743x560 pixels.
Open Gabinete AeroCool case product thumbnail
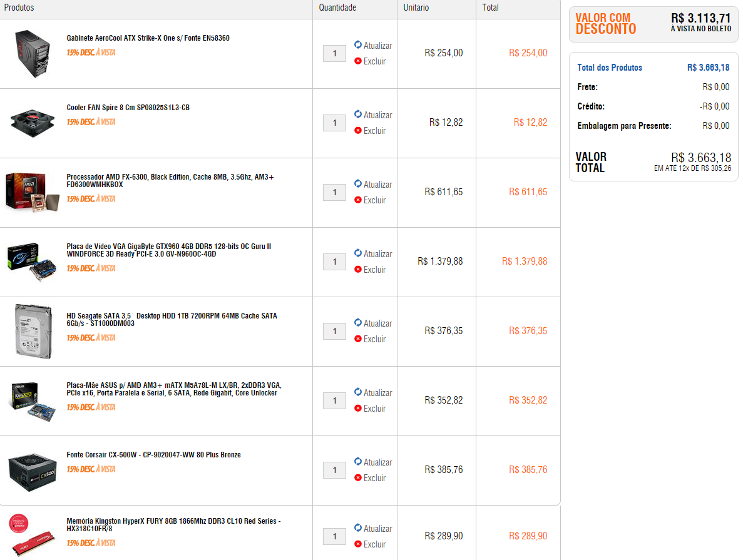pos(32,54)
